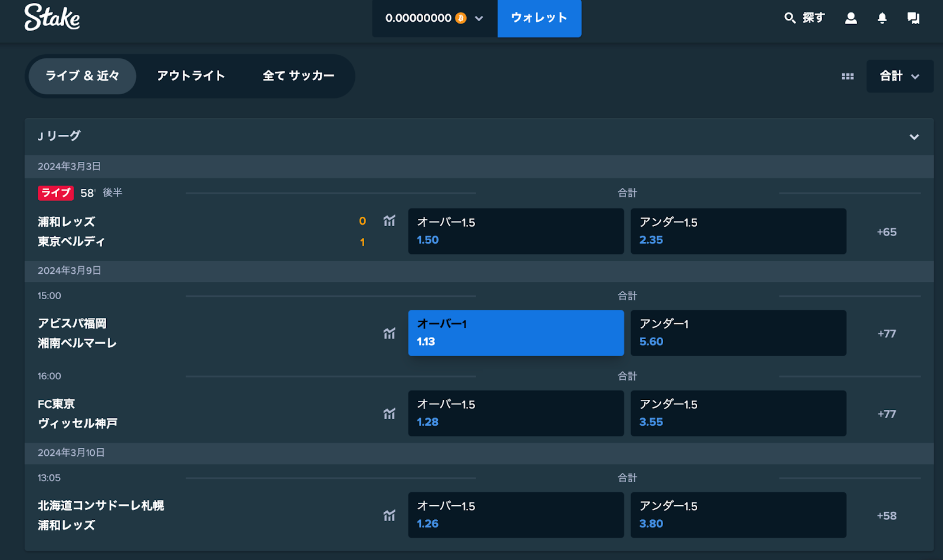Viewport: 943px width, 560px height.
Task: Show +58 more markets
Action: click(886, 516)
